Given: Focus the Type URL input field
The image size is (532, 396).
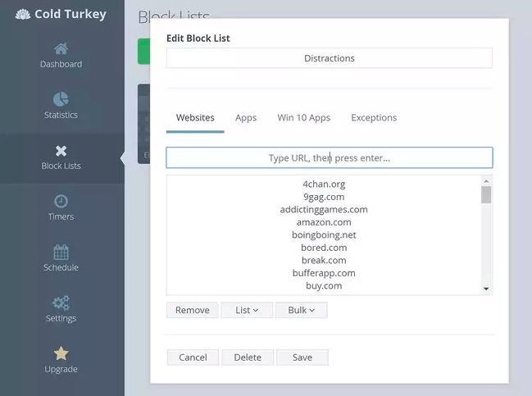Looking at the screenshot, I should [x=329, y=157].
